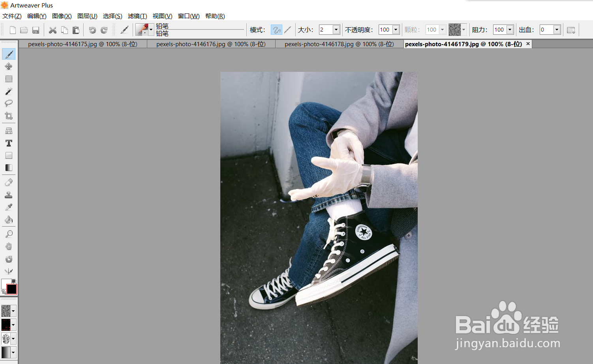Click the brush icon in top toolbar
Screen dimensions: 593x364
124,30
